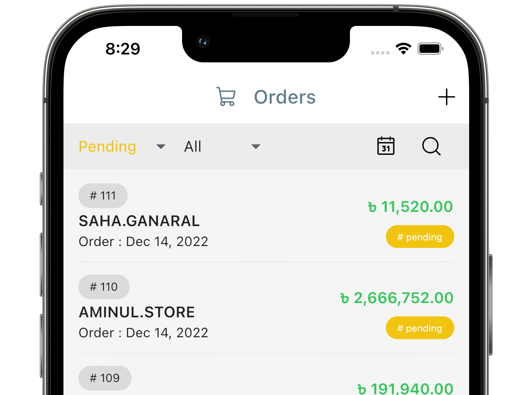Tap the battery status icon
Viewport: 532px width, 395px height.
(430, 49)
